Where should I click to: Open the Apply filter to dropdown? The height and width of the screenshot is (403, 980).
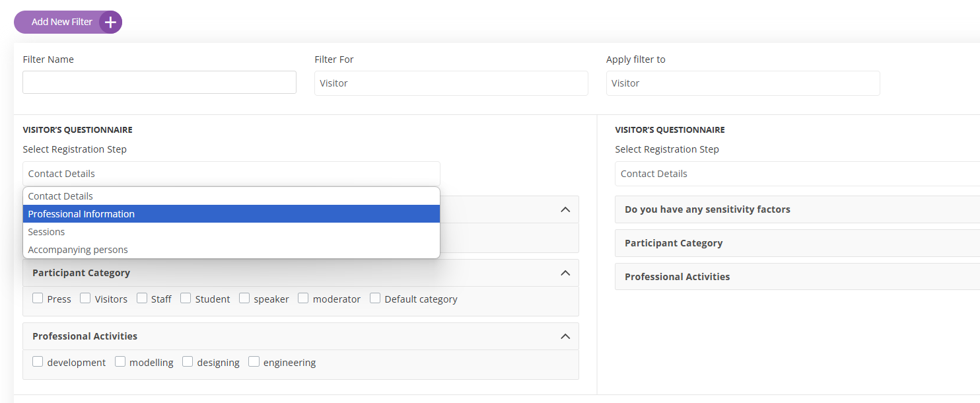pyautogui.click(x=742, y=83)
